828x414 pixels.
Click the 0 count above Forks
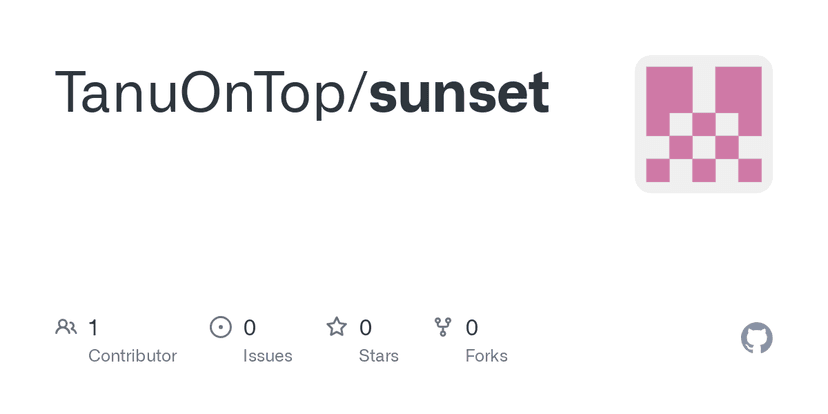[472, 327]
